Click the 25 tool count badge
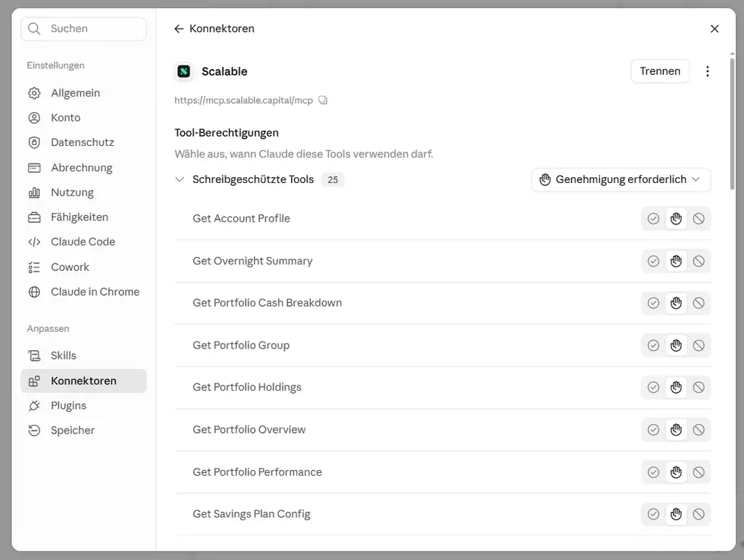 coord(333,179)
